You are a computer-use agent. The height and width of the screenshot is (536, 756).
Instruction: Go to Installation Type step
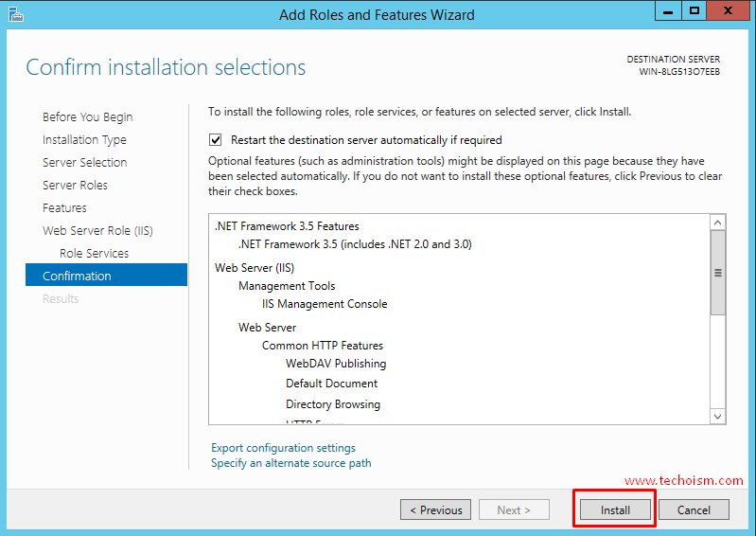(84, 140)
